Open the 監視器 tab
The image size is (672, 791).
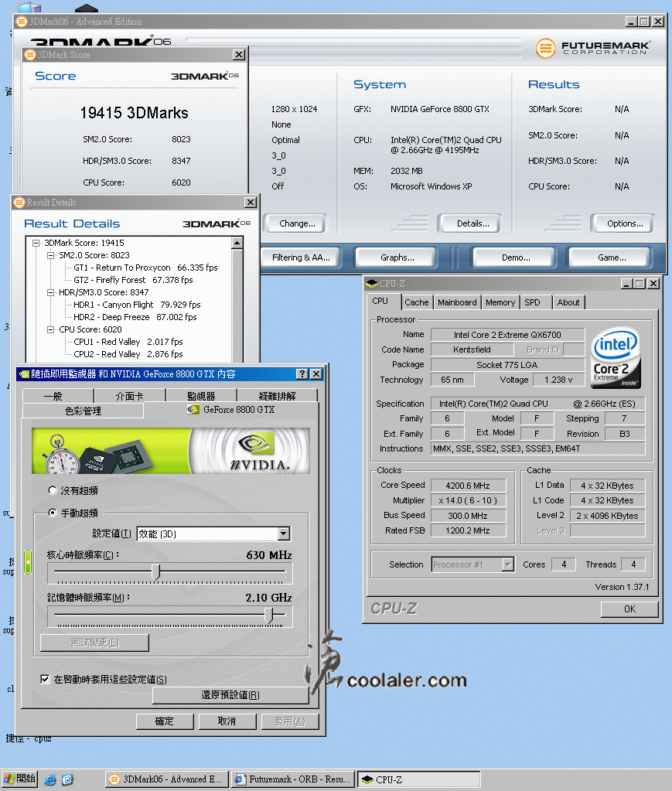pos(201,396)
